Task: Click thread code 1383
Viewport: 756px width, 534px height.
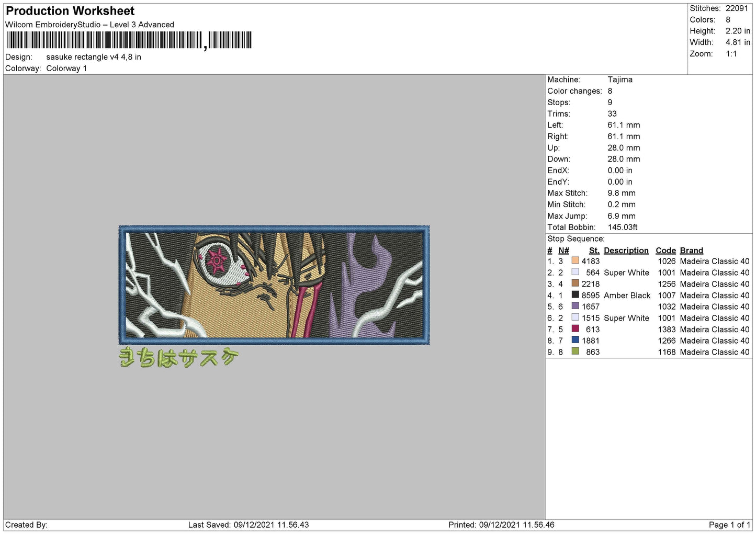Action: point(667,330)
